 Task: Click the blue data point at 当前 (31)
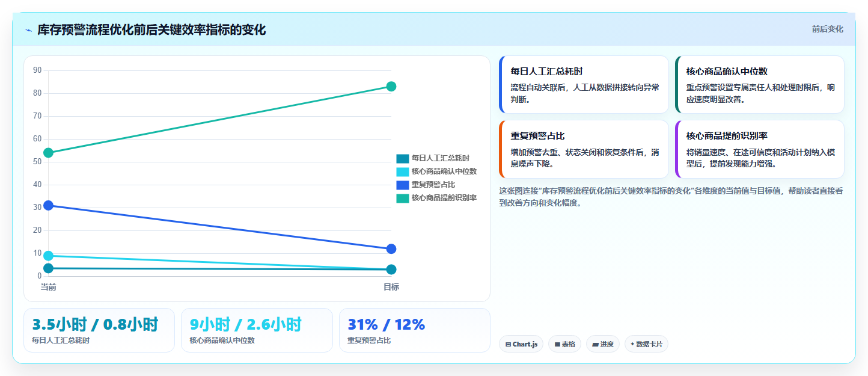click(49, 206)
